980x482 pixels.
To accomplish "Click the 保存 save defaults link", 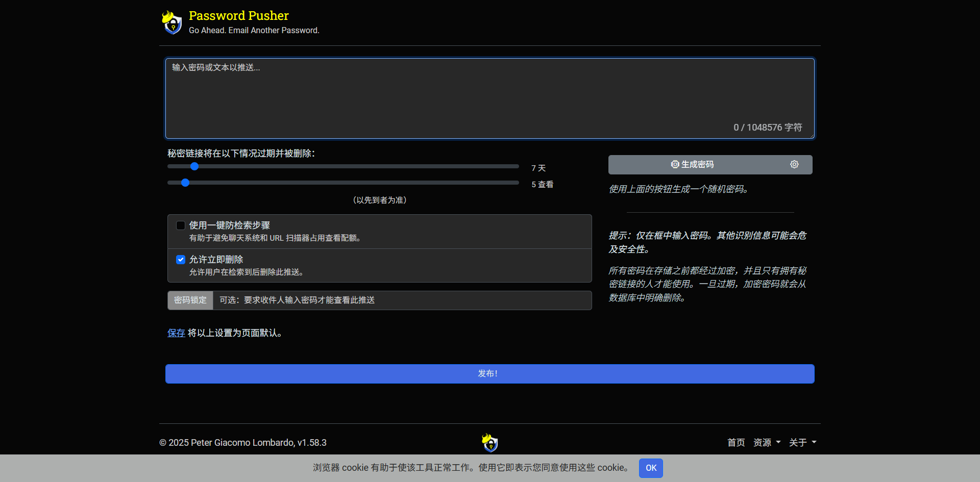I will [176, 333].
